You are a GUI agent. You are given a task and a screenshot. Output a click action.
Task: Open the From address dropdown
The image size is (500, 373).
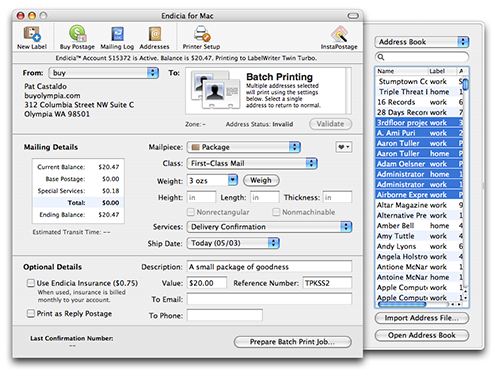coord(104,73)
